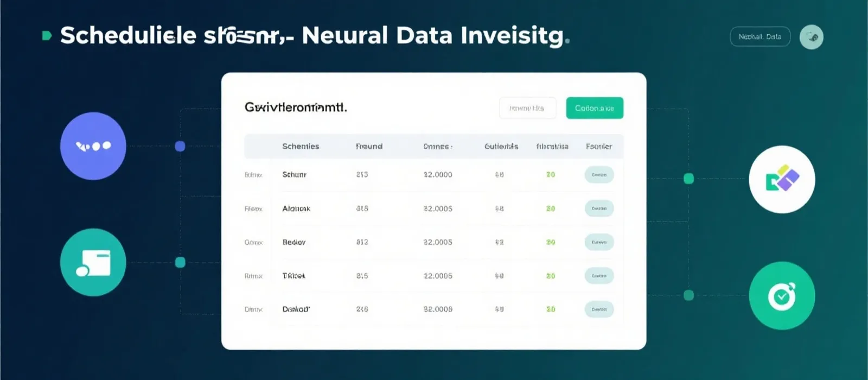The width and height of the screenshot is (868, 380).
Task: Click the status pill in the Dsnkod row
Action: pyautogui.click(x=599, y=309)
